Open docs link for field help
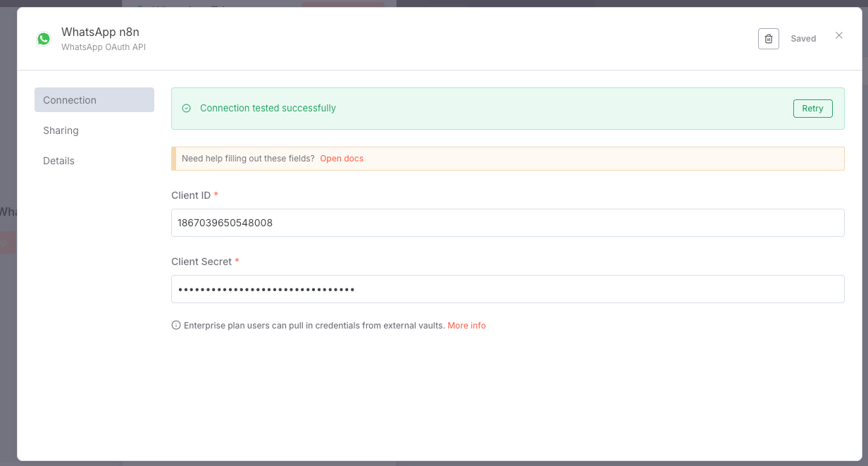Screen dimensions: 868x466 [x=342, y=159]
